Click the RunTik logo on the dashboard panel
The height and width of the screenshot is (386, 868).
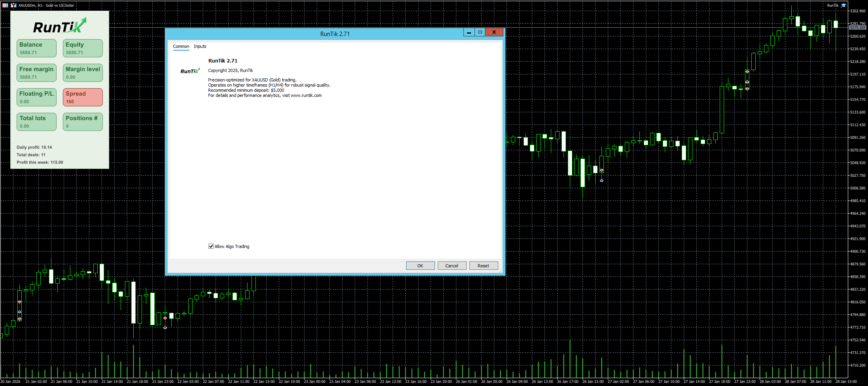pyautogui.click(x=60, y=26)
